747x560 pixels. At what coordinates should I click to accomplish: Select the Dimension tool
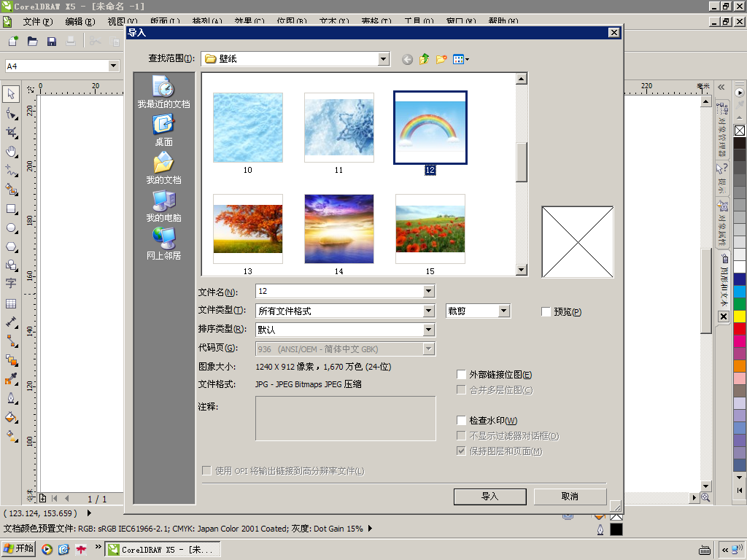coord(11,322)
